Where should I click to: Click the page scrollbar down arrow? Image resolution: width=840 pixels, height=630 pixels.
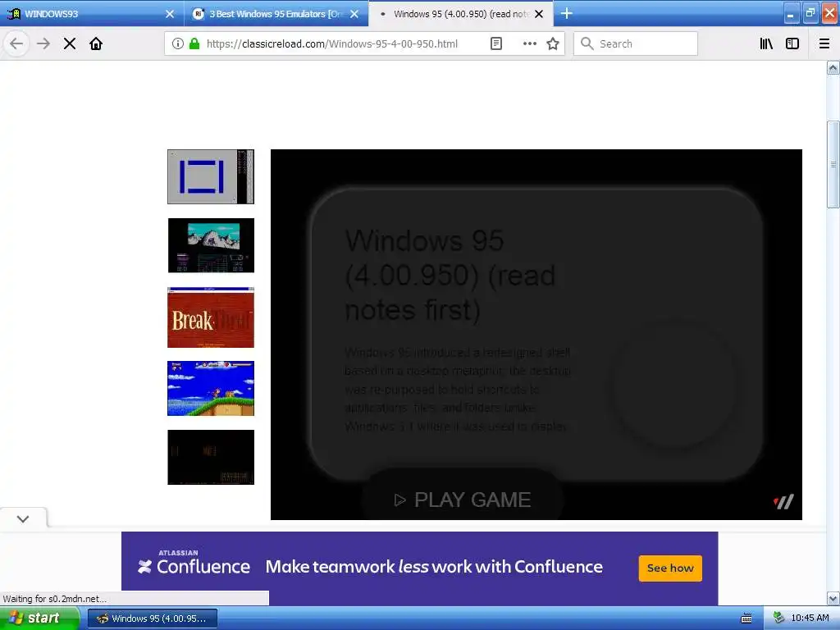tap(833, 598)
